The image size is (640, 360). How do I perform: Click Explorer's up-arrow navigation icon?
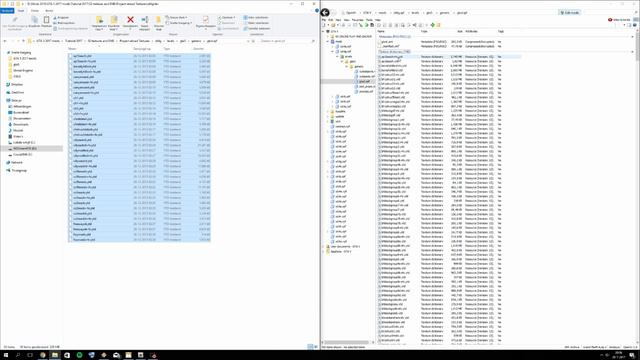pos(23,41)
